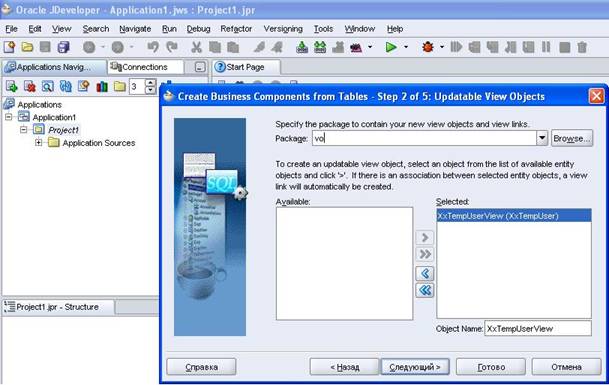Click the Готово finish button

coord(491,367)
